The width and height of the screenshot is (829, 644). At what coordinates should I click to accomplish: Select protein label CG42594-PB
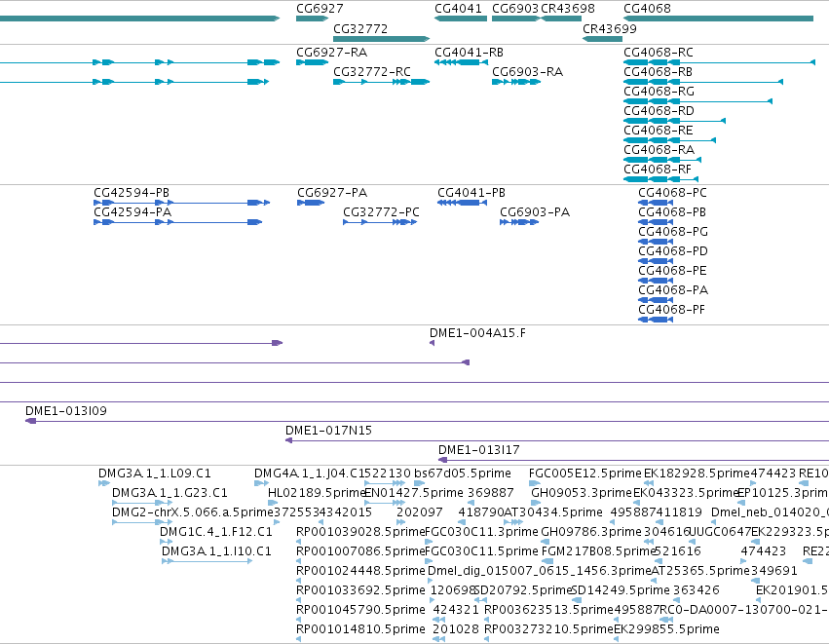(x=132, y=193)
